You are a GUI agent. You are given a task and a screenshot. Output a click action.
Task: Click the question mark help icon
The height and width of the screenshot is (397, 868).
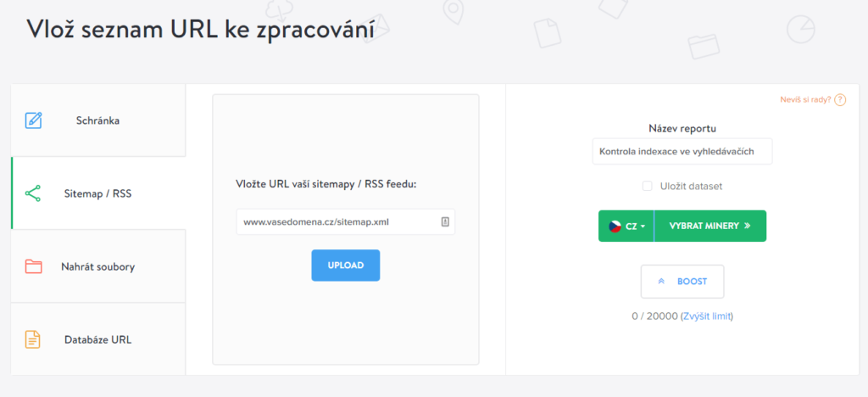(840, 100)
